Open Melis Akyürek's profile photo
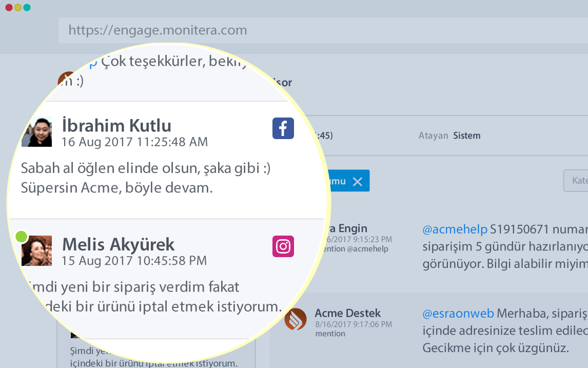The height and width of the screenshot is (368, 588). coord(37,250)
